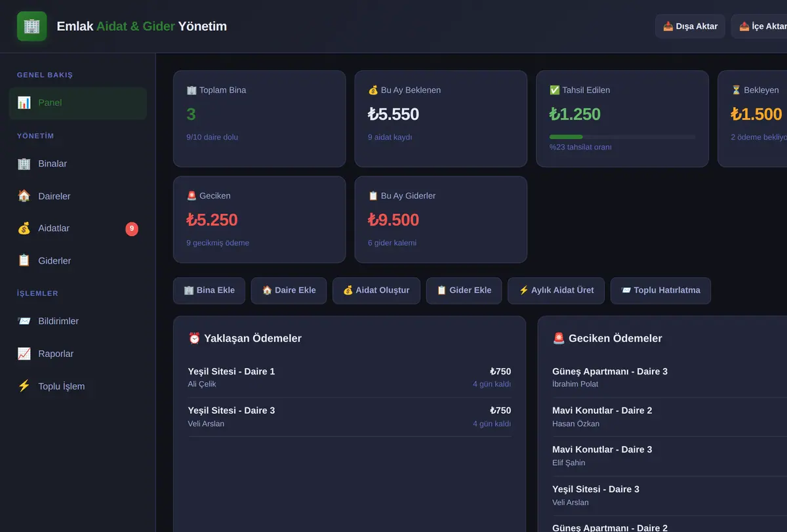
Task: Click the siren icon beside Geciken Ödemeler
Action: pos(559,338)
